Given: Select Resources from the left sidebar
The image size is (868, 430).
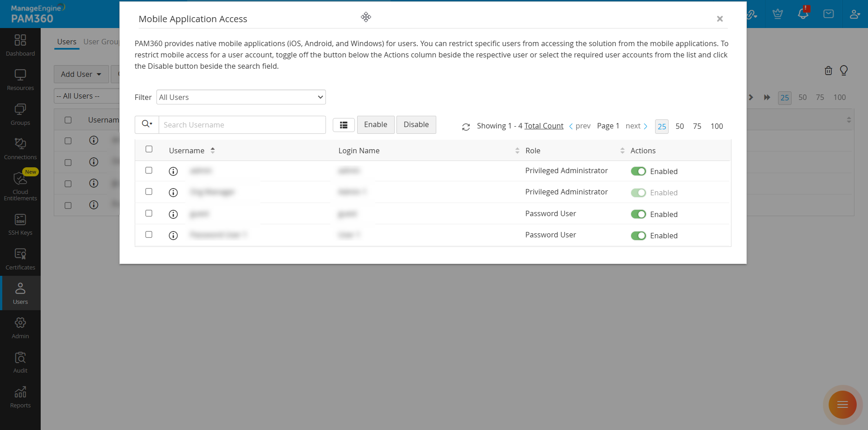Looking at the screenshot, I should [20, 79].
